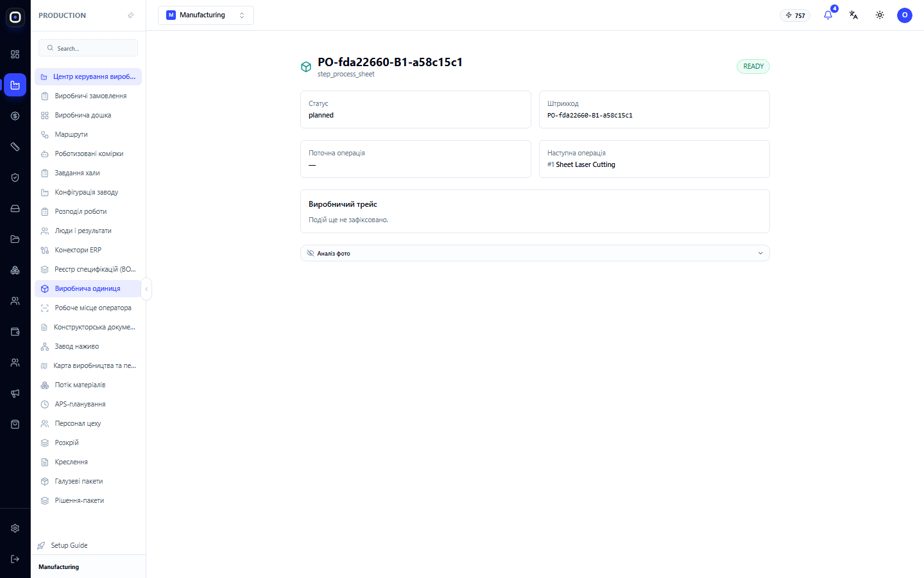Image resolution: width=924 pixels, height=578 pixels.
Task: Select Маршрути in the sidebar
Action: coord(88,134)
